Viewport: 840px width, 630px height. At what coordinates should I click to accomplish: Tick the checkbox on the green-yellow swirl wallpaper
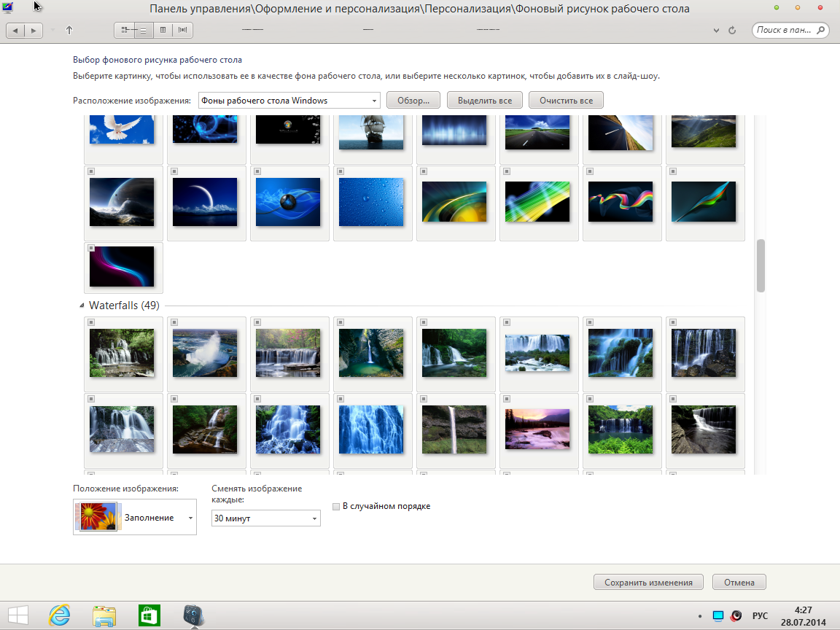[x=423, y=171]
